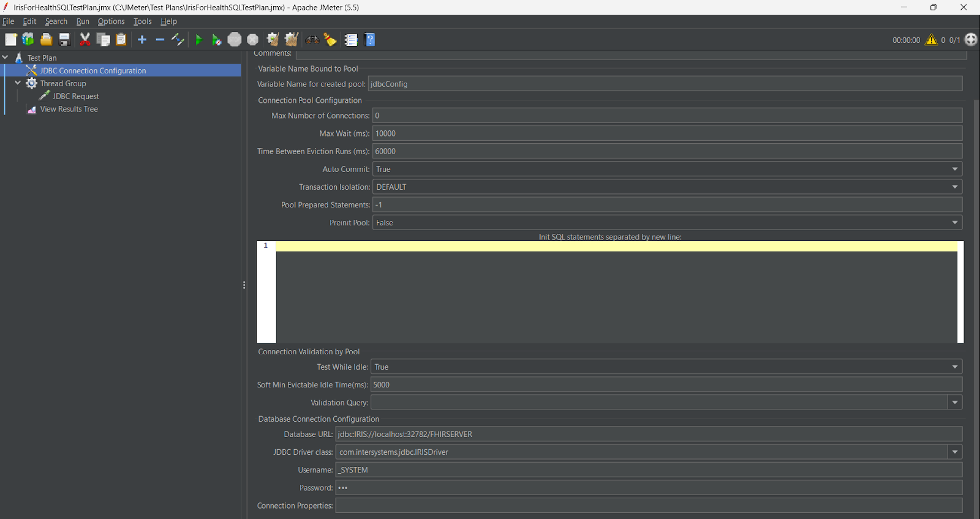Viewport: 980px width, 519px height.
Task: Click the Clear All double-broom icon
Action: [x=292, y=40]
